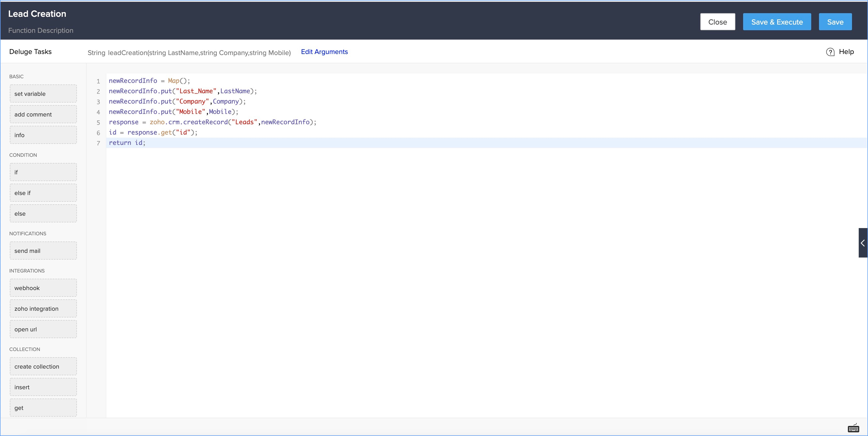Close the function editor
The image size is (868, 436).
pos(717,22)
